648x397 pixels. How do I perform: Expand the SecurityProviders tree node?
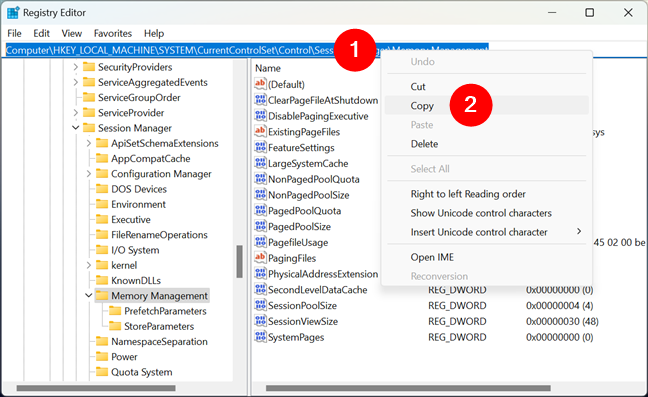click(75, 67)
